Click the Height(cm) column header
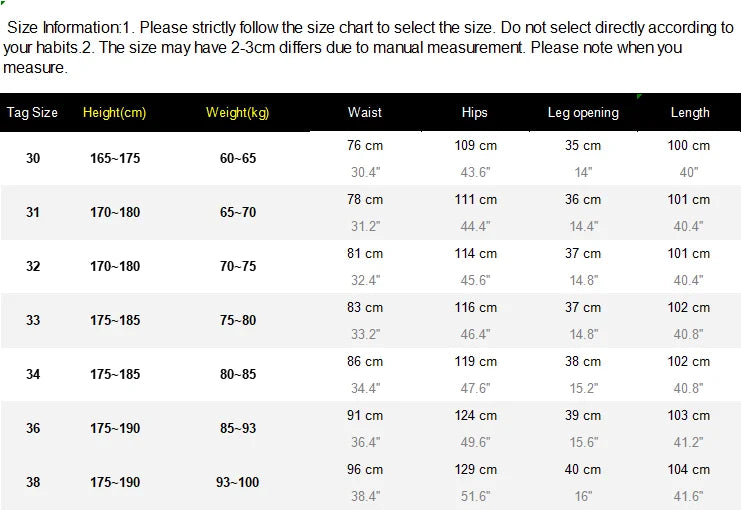Image resolution: width=741 pixels, height=511 pixels. [115, 113]
